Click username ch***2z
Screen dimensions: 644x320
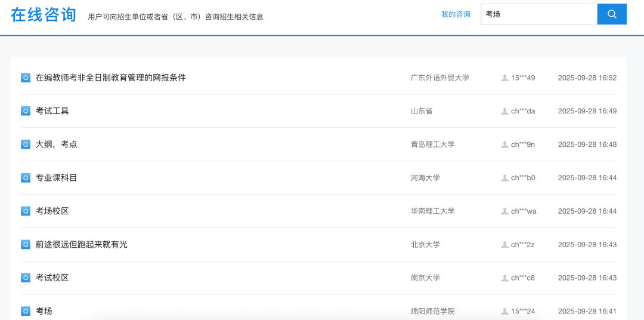pyautogui.click(x=522, y=245)
